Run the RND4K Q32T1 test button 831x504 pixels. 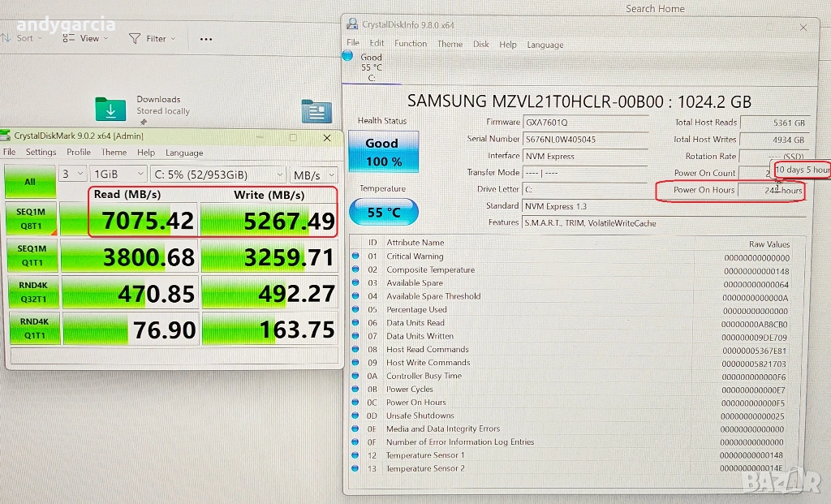pyautogui.click(x=31, y=293)
